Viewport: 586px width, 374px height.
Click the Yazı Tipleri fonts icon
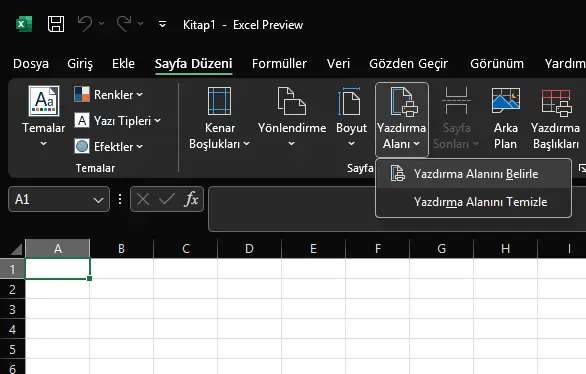coord(81,120)
